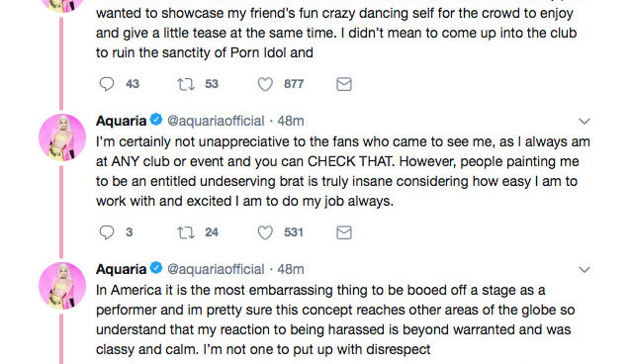Image resolution: width=631 pixels, height=364 pixels.
Task: Open 48m timestamp of middle tweet
Action: coord(291,121)
